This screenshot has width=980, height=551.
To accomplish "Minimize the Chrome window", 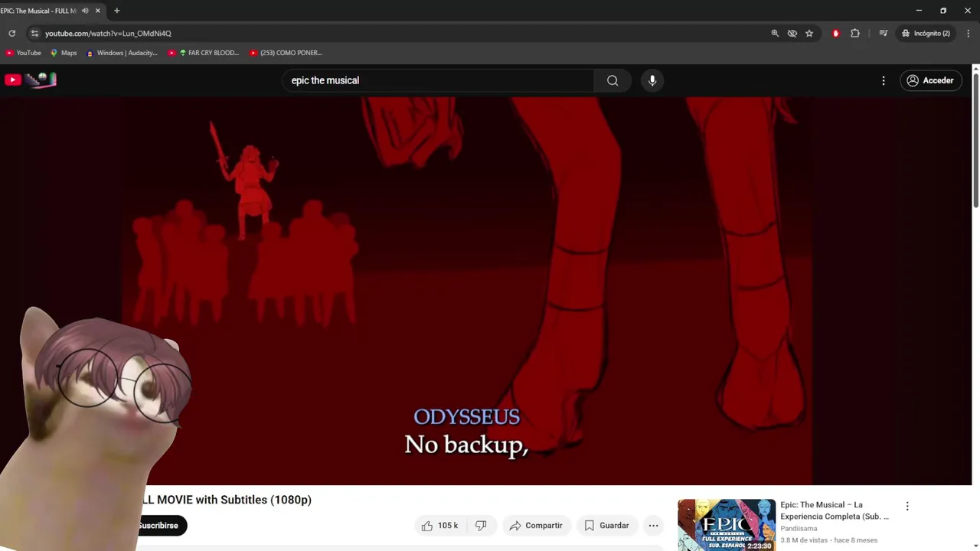I will click(919, 11).
